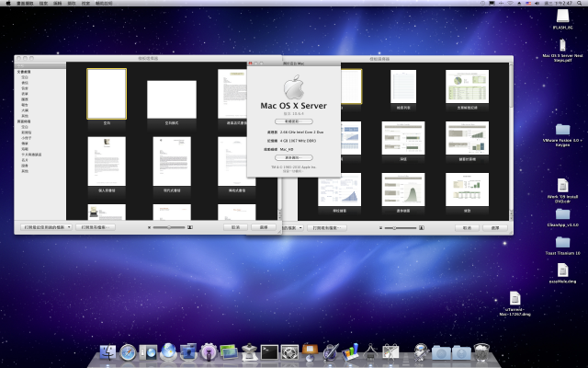Click large thumbnail icon right of Pages slider
588x368 pixels.
coord(190,227)
